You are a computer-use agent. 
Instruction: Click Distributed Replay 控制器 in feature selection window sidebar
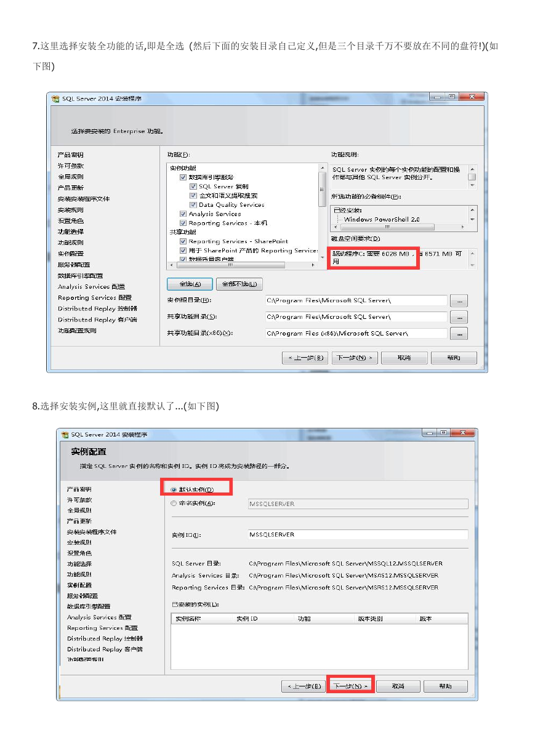(97, 308)
